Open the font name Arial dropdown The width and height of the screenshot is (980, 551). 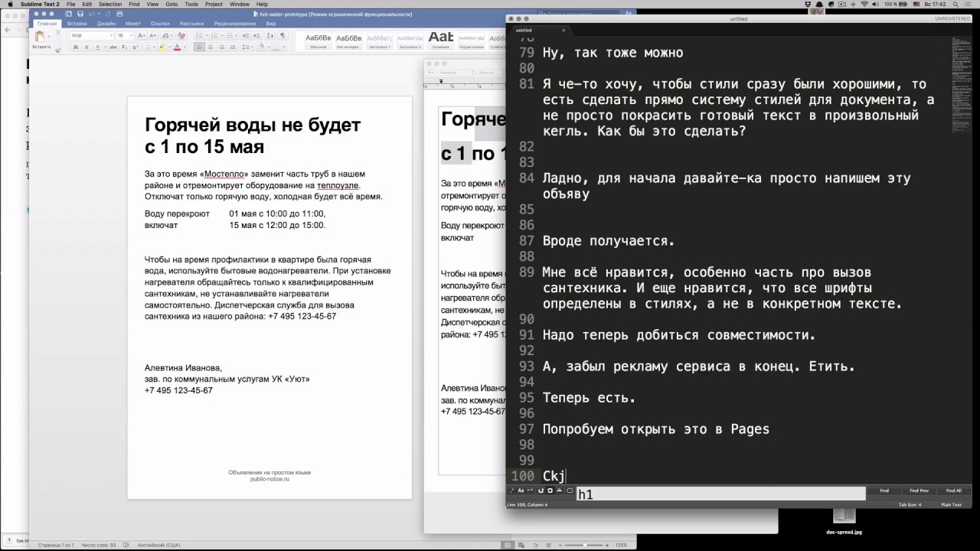(x=111, y=36)
